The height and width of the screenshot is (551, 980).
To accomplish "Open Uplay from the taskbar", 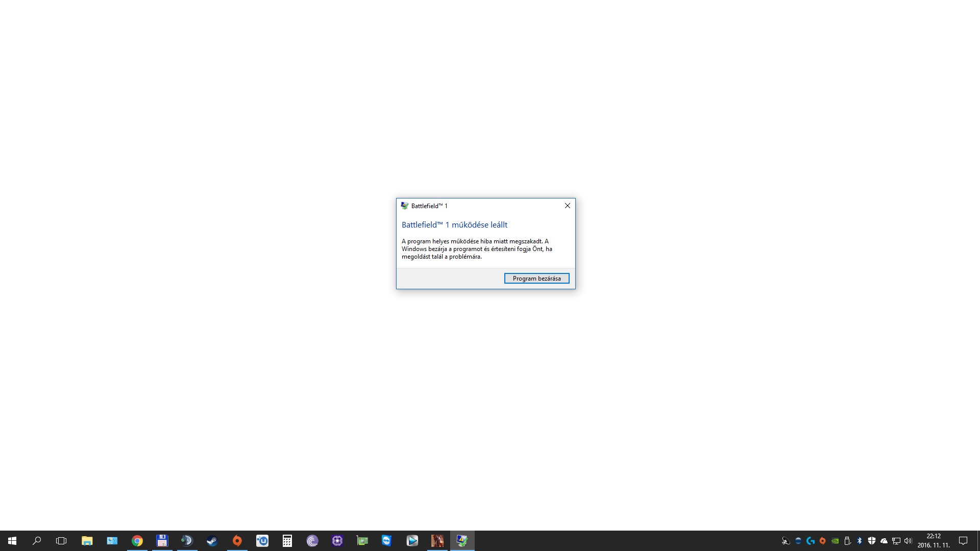I will (x=262, y=541).
